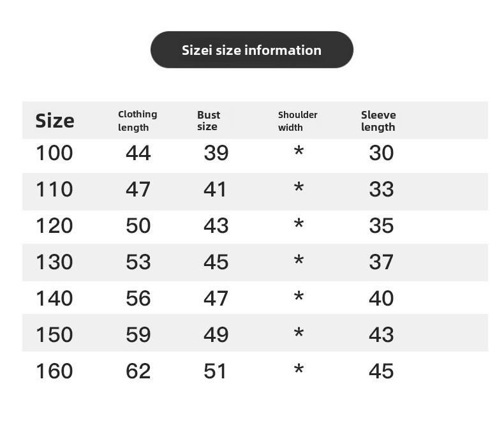The height and width of the screenshot is (423, 504).
Task: Select the size 100 row label
Action: point(54,152)
